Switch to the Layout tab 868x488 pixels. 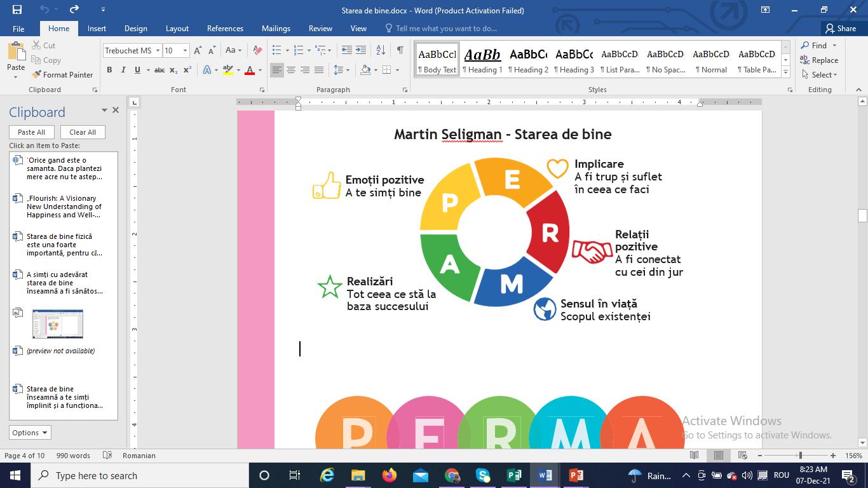coord(177,29)
